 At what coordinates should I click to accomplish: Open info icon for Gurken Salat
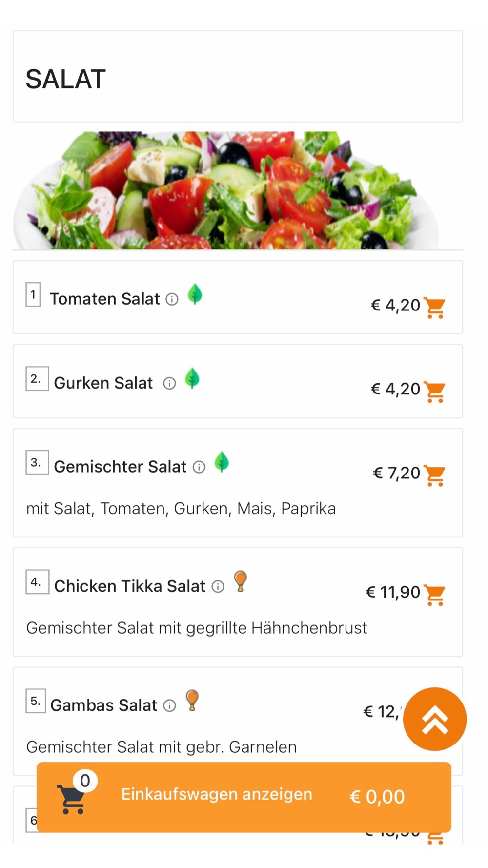pyautogui.click(x=169, y=383)
